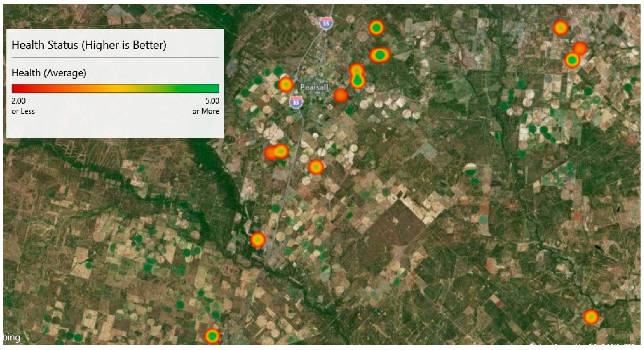Select the figure-eight double heat spot near Pearsall
Image resolution: width=644 pixels, height=350 pixels.
[x=357, y=76]
